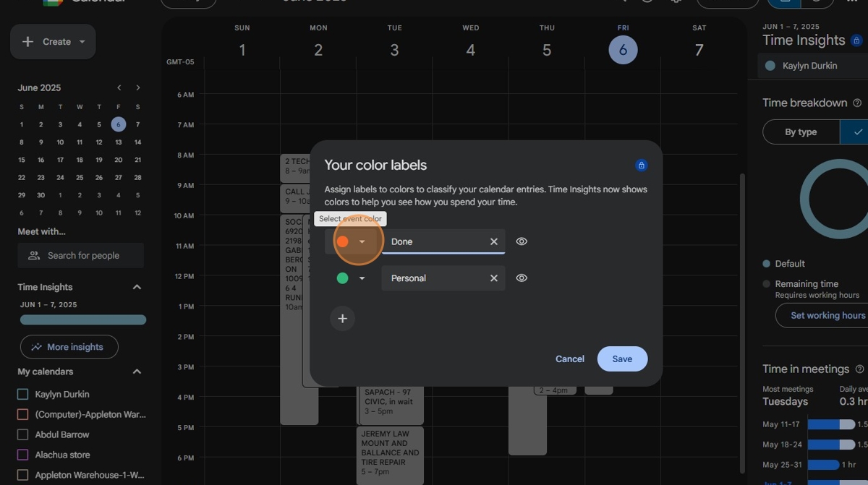Clear the Done label with its X icon
Screen dimensions: 868x485
coord(494,241)
